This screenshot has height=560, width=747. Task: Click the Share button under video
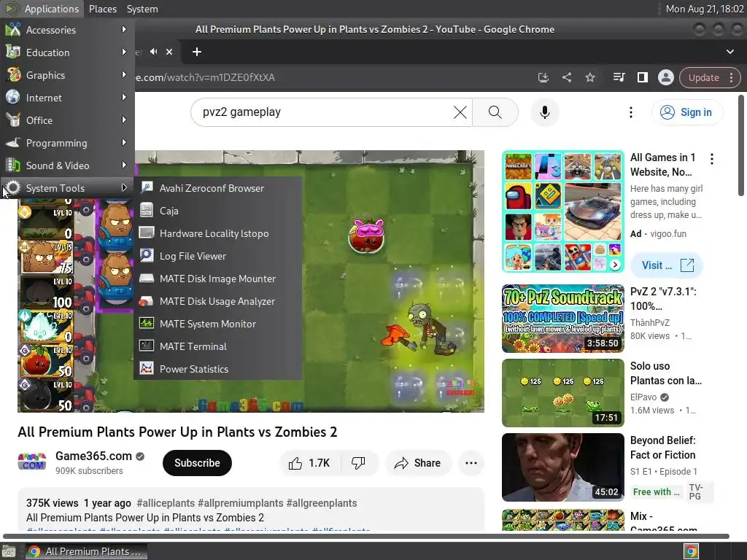(418, 463)
